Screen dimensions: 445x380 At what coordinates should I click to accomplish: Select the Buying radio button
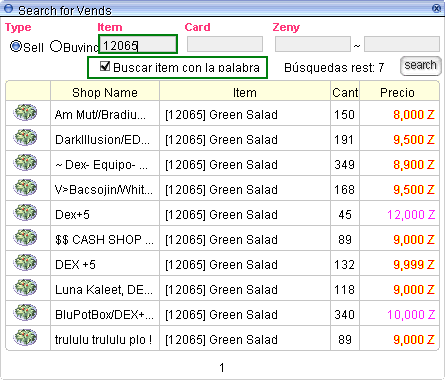pos(56,46)
